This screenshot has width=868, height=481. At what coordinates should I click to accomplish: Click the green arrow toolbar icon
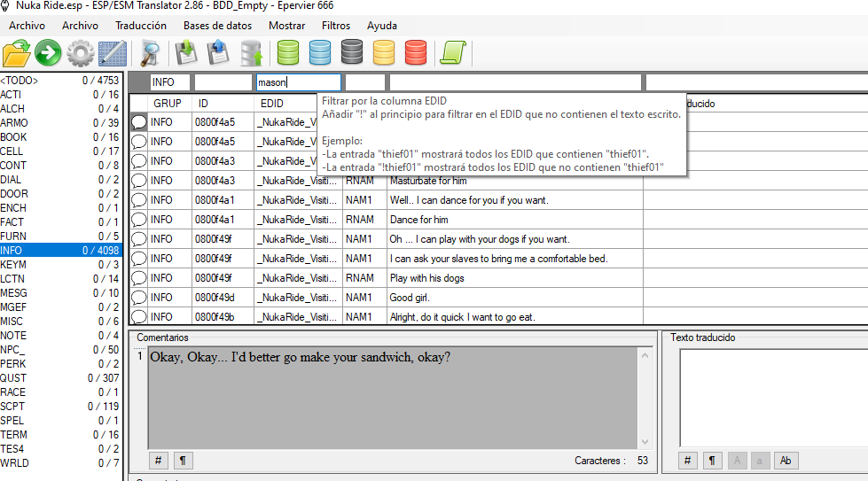tap(48, 53)
